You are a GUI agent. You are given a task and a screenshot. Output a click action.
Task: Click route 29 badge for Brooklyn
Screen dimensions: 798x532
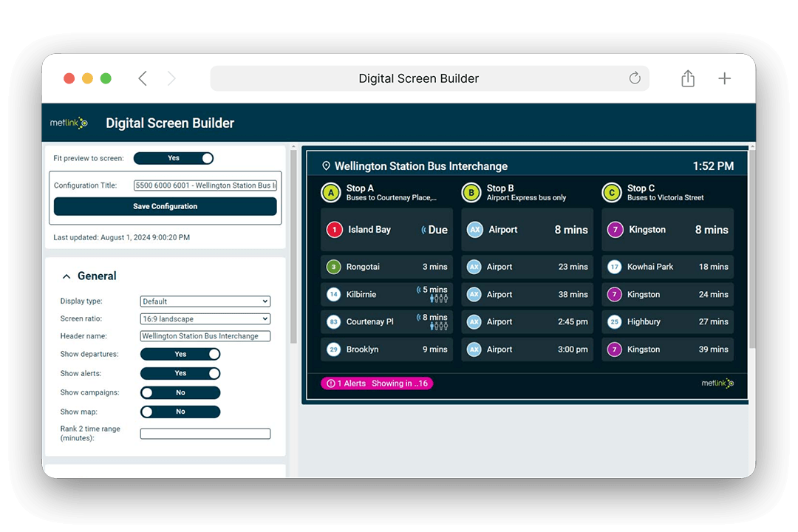(333, 349)
